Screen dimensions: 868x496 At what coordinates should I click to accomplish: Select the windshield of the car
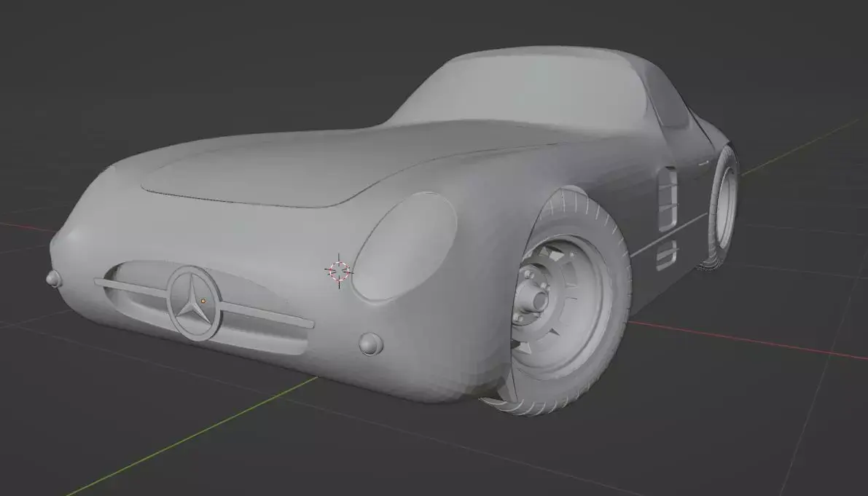[523, 92]
